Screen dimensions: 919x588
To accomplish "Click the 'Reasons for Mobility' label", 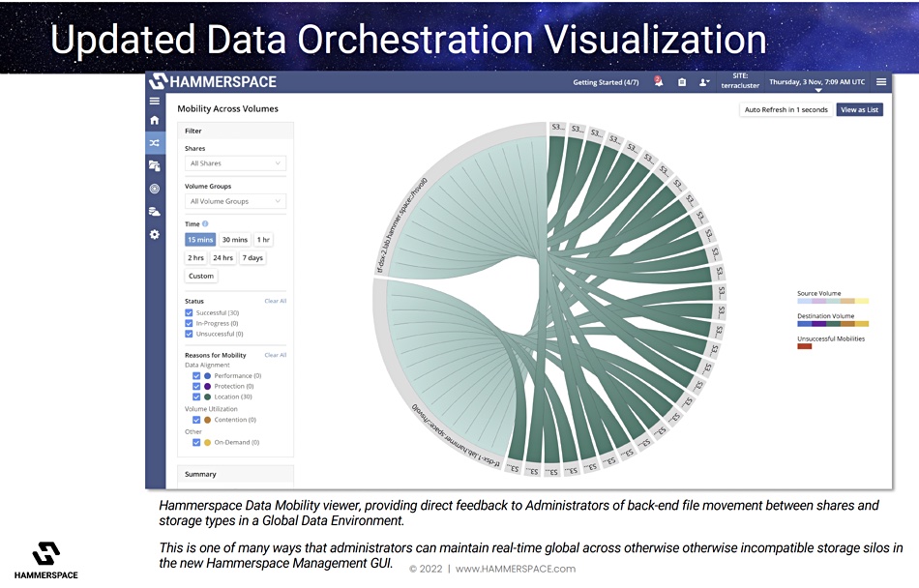I will click(215, 355).
